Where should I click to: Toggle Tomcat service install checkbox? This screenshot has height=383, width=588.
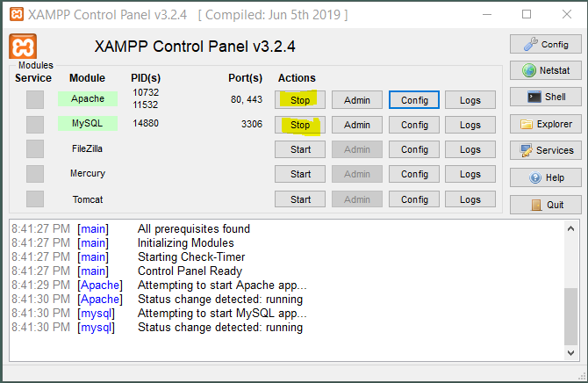pos(35,199)
